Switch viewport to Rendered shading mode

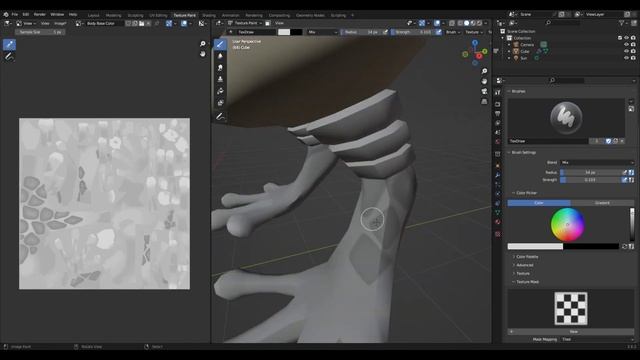tap(480, 23)
